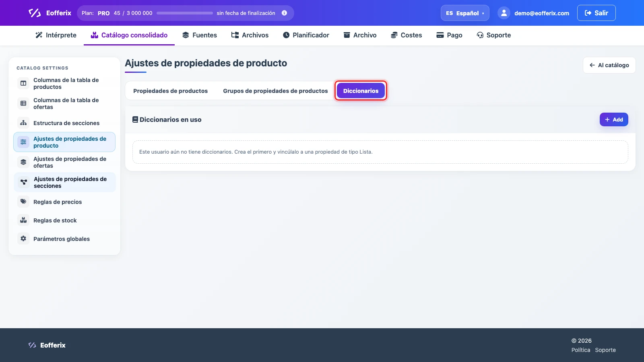The image size is (644, 362).
Task: Click the Reglas de precios tags icon
Action: [23, 202]
